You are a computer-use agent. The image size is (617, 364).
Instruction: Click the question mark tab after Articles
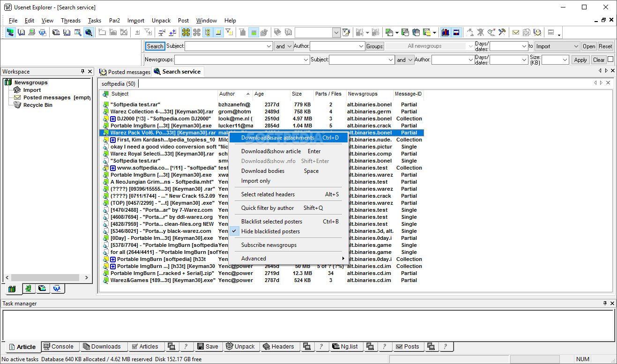coord(186,347)
